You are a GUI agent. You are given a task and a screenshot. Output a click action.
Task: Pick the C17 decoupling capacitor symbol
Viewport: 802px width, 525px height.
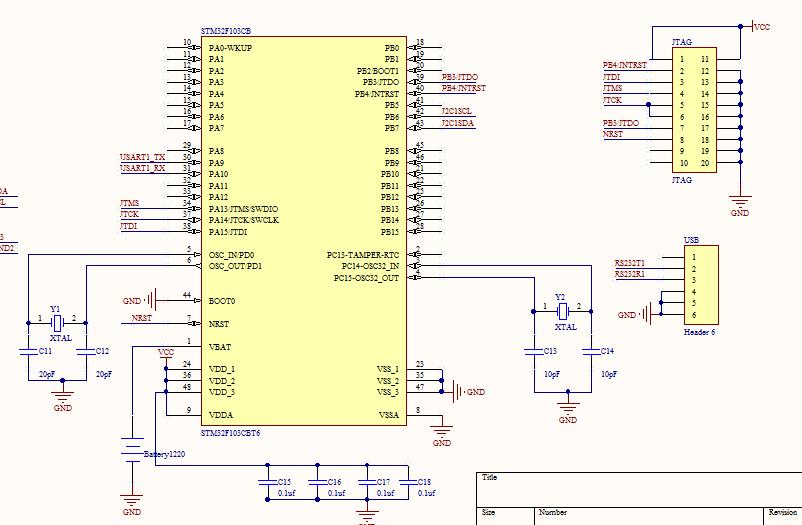click(367, 482)
